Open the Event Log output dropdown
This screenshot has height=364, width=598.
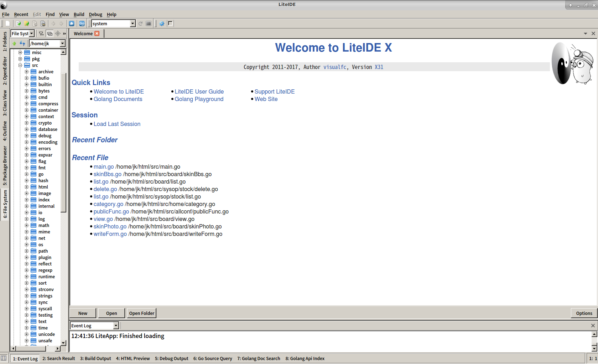[x=116, y=326]
